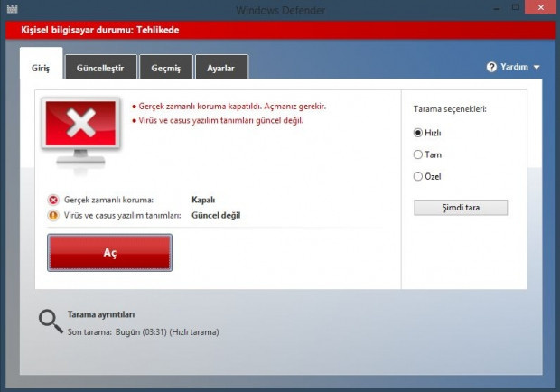Viewport: 560px width, 392px height.
Task: Open the Yardım help link
Action: coord(514,67)
